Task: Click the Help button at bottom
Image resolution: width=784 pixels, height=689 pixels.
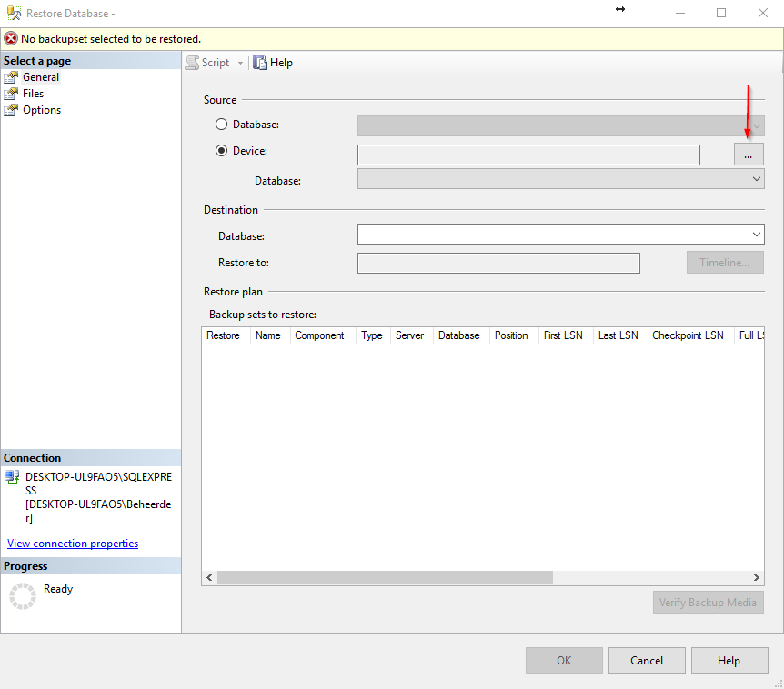Action: tap(729, 661)
